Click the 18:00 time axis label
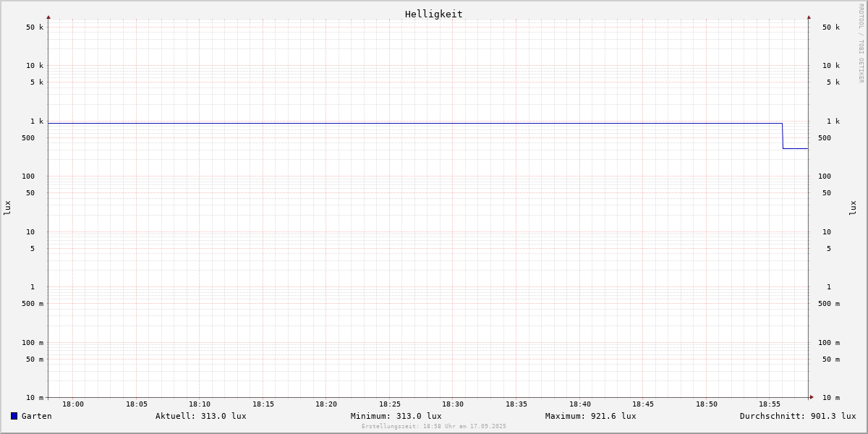The image size is (868, 434). (x=73, y=404)
